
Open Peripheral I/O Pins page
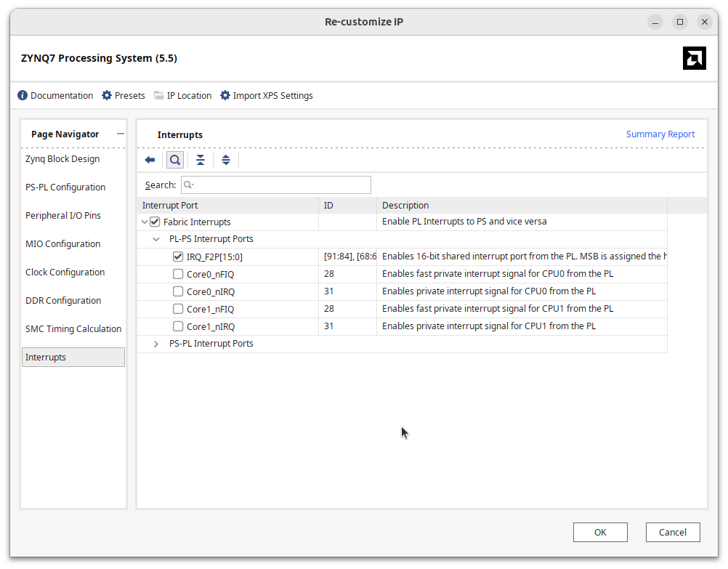[63, 216]
